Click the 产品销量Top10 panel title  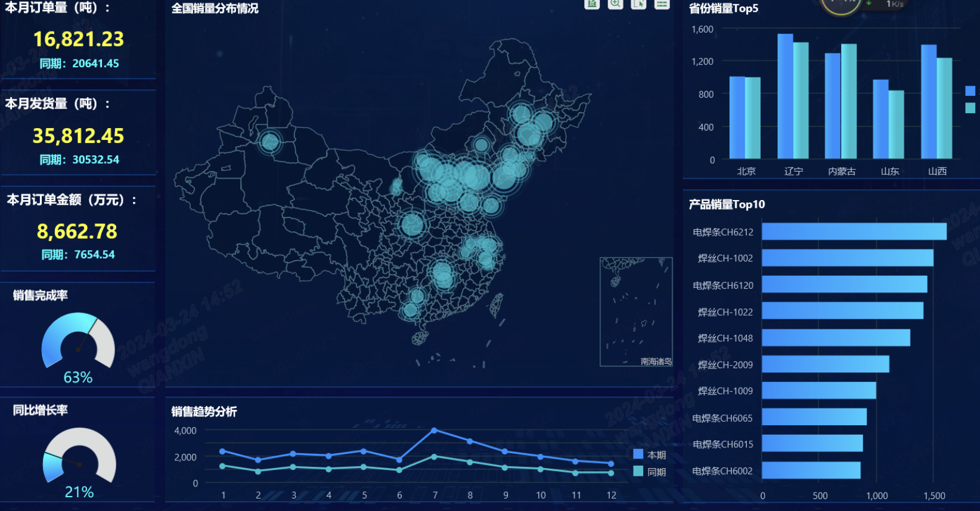[727, 204]
